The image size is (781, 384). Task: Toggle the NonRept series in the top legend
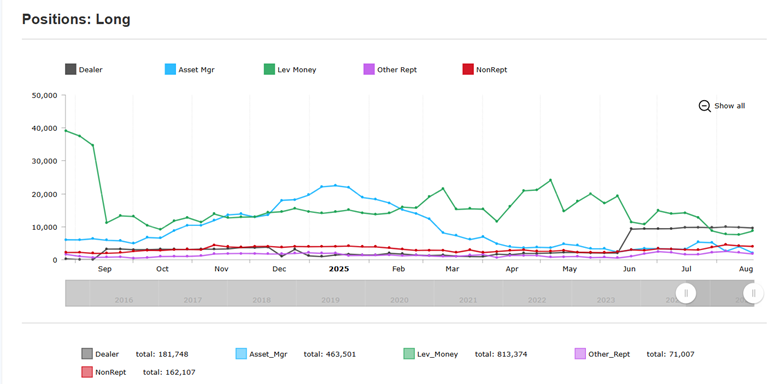click(x=485, y=70)
